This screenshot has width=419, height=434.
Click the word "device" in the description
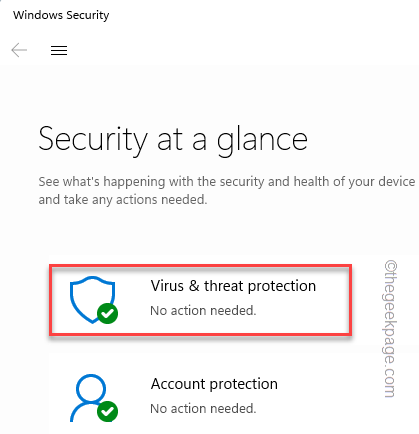click(x=397, y=182)
